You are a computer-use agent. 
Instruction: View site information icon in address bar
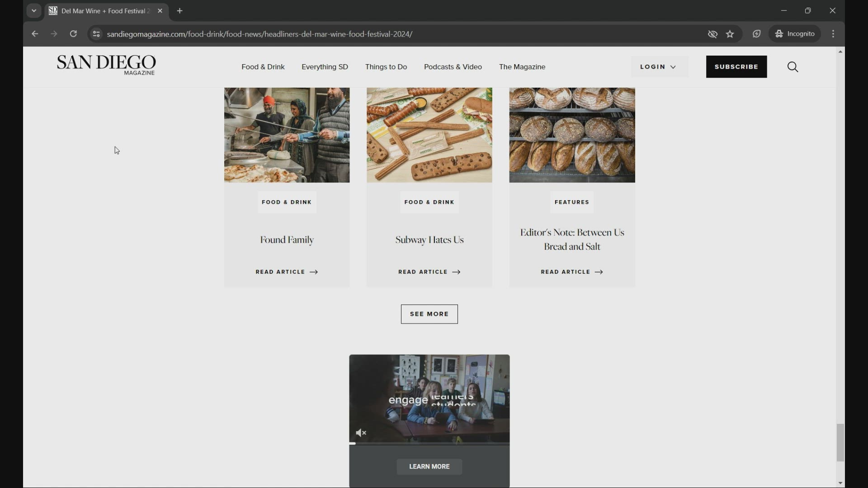(x=96, y=34)
